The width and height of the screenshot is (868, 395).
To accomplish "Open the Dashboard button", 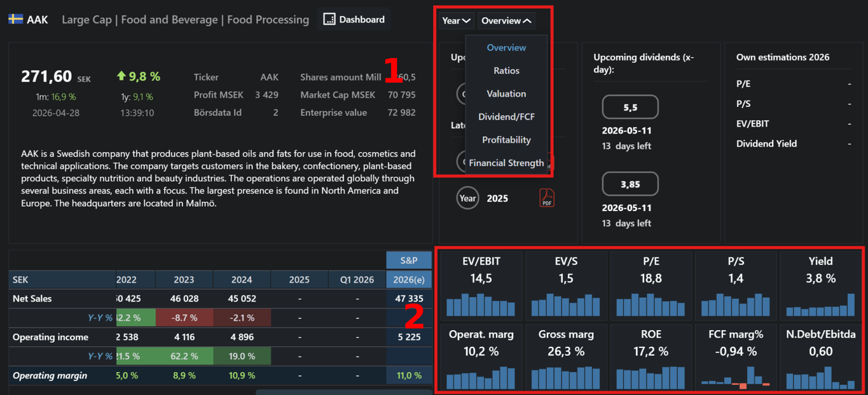I will [x=354, y=20].
